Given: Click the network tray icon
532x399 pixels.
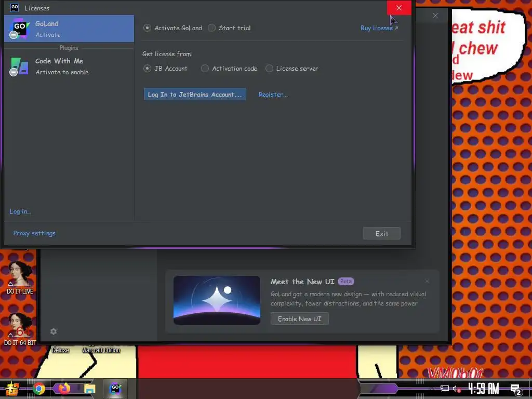Looking at the screenshot, I should click(445, 389).
